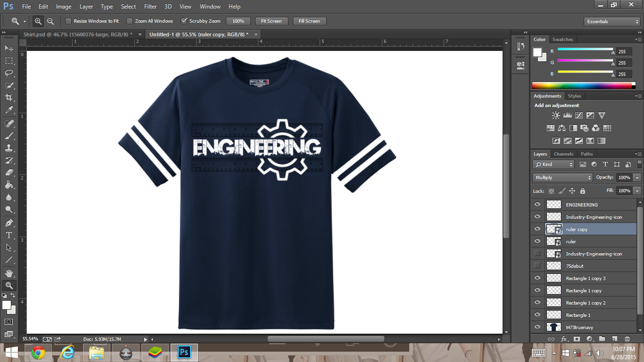Select the Eraser tool
This screenshot has height=362, width=644.
point(9,173)
